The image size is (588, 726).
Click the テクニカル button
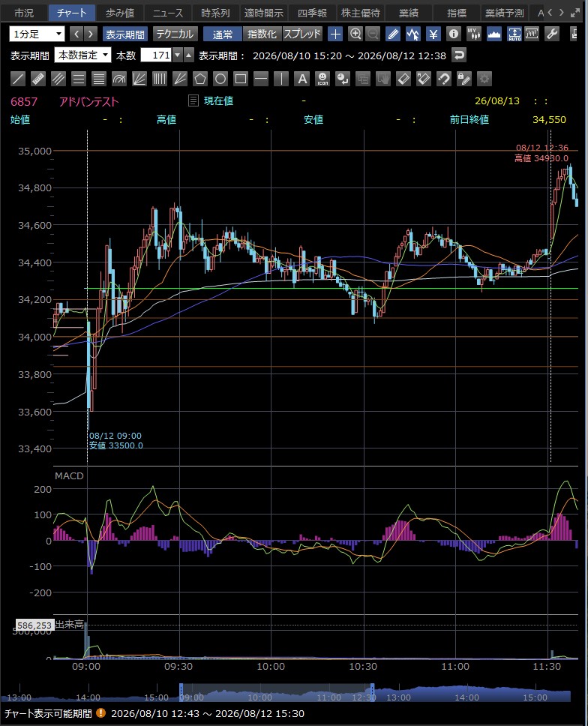pyautogui.click(x=175, y=34)
